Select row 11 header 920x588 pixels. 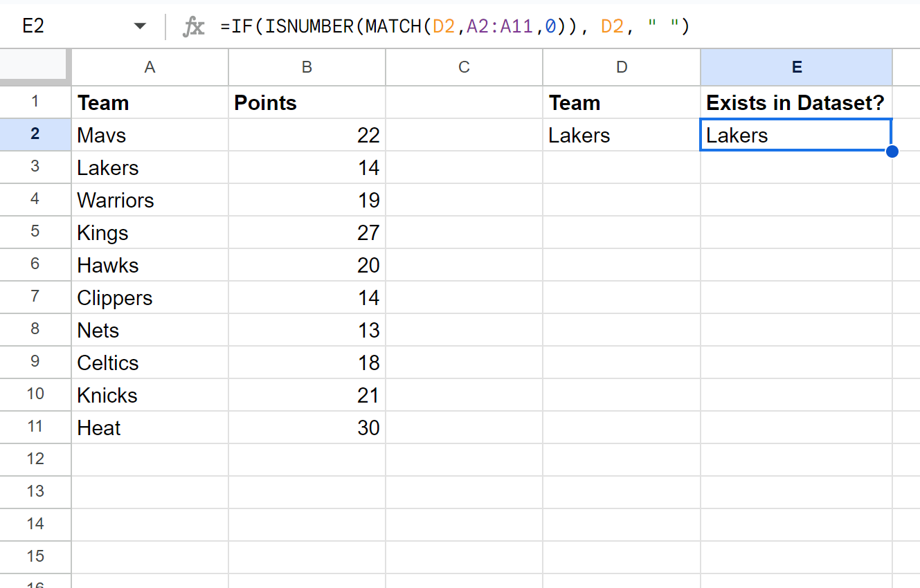click(35, 428)
